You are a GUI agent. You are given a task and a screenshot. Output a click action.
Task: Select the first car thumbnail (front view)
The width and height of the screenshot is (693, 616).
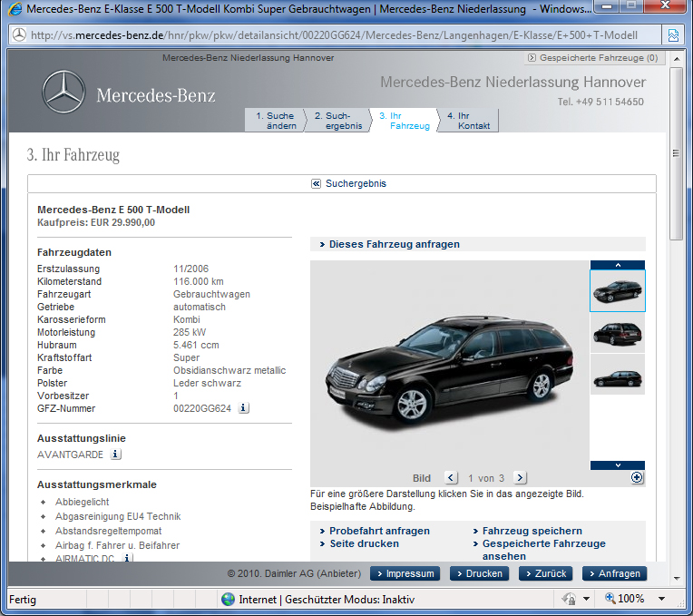pos(618,291)
